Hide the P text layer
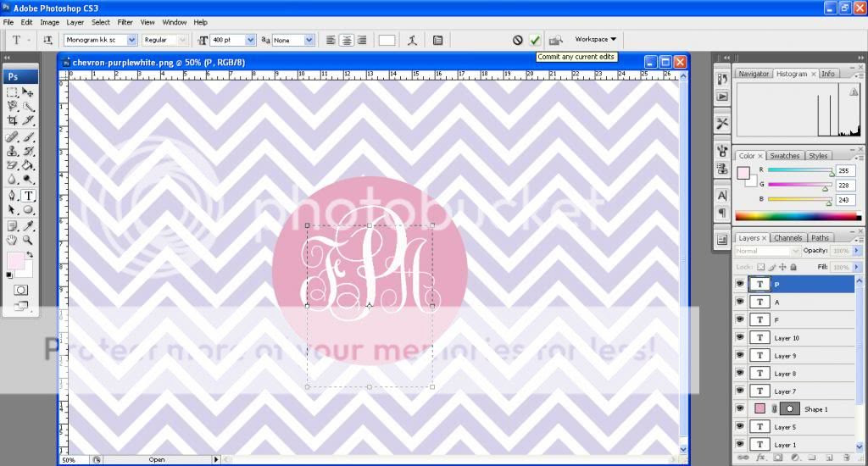This screenshot has height=466, width=868. coord(740,284)
